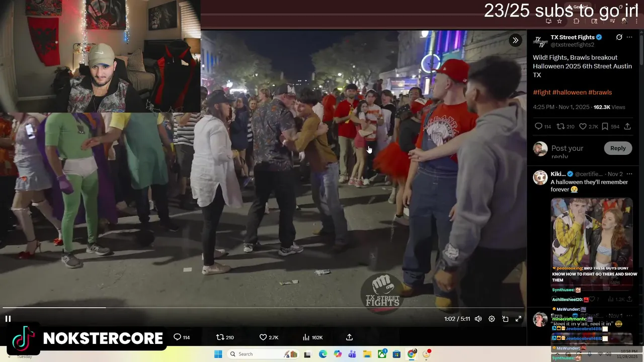Screen dimensions: 644x362
Task: Bookmark this page with the star icon
Action: tap(559, 21)
